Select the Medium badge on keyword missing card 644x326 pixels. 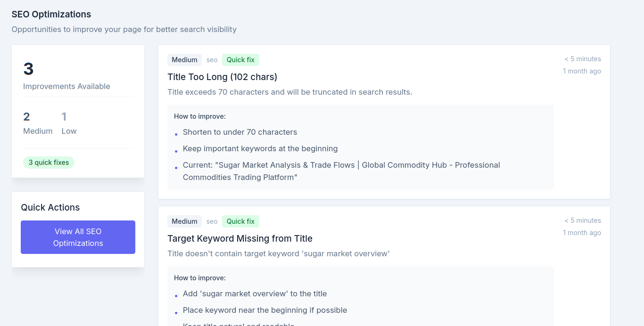pos(184,221)
